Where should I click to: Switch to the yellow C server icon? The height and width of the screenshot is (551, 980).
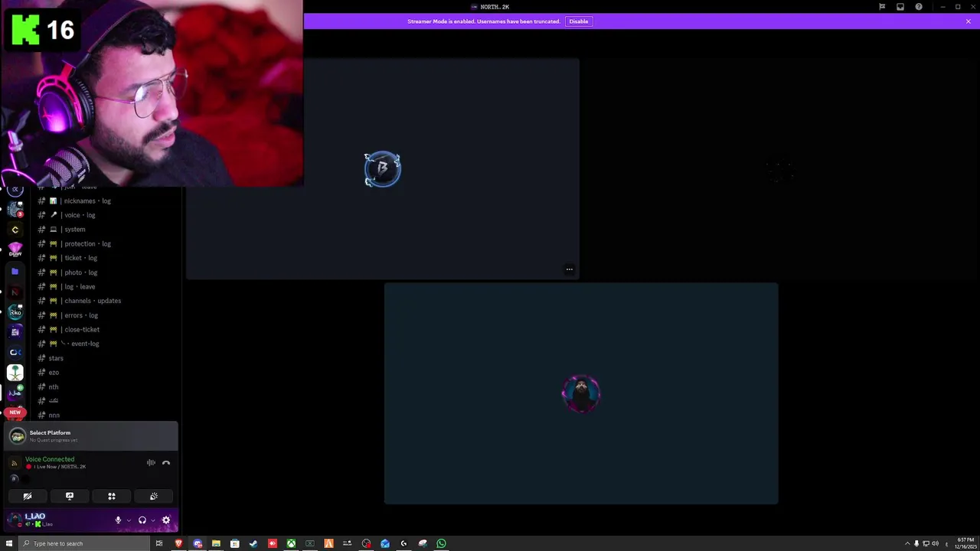coord(15,230)
